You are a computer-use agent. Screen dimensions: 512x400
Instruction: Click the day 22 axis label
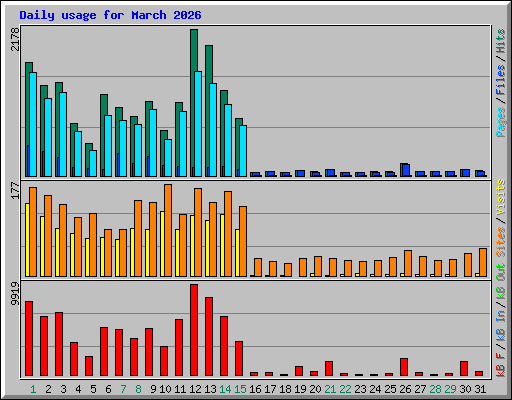click(345, 389)
